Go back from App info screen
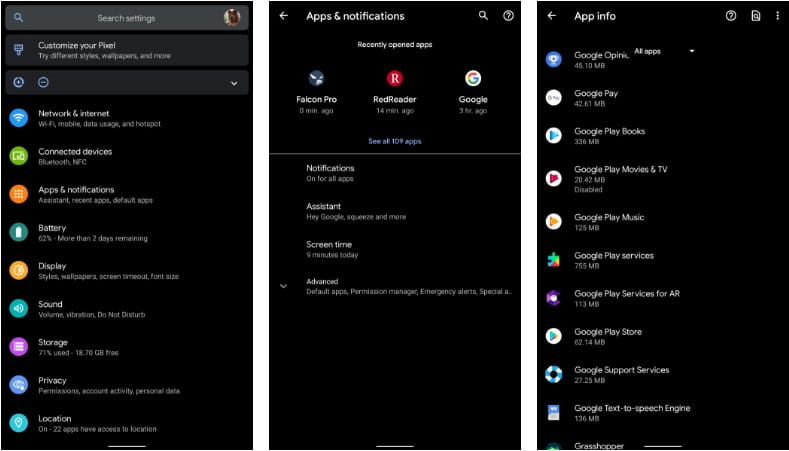Image resolution: width=789 pixels, height=451 pixels. 552,16
